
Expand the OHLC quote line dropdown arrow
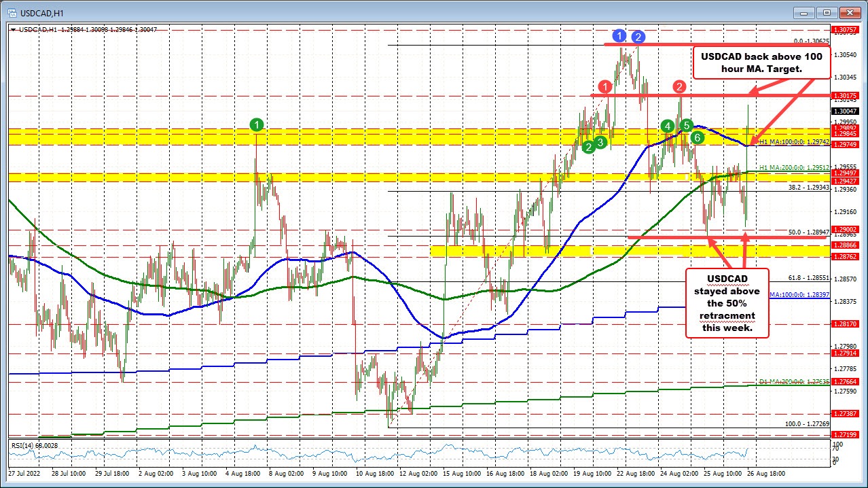tap(14, 30)
